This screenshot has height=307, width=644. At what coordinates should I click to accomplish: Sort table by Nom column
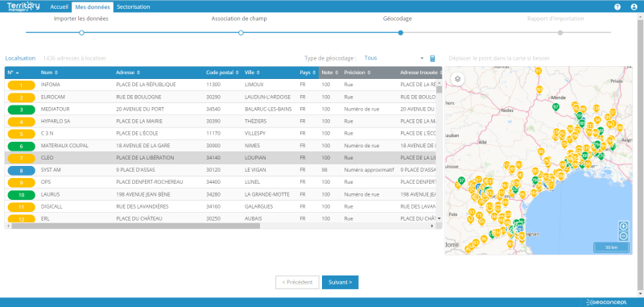[49, 73]
